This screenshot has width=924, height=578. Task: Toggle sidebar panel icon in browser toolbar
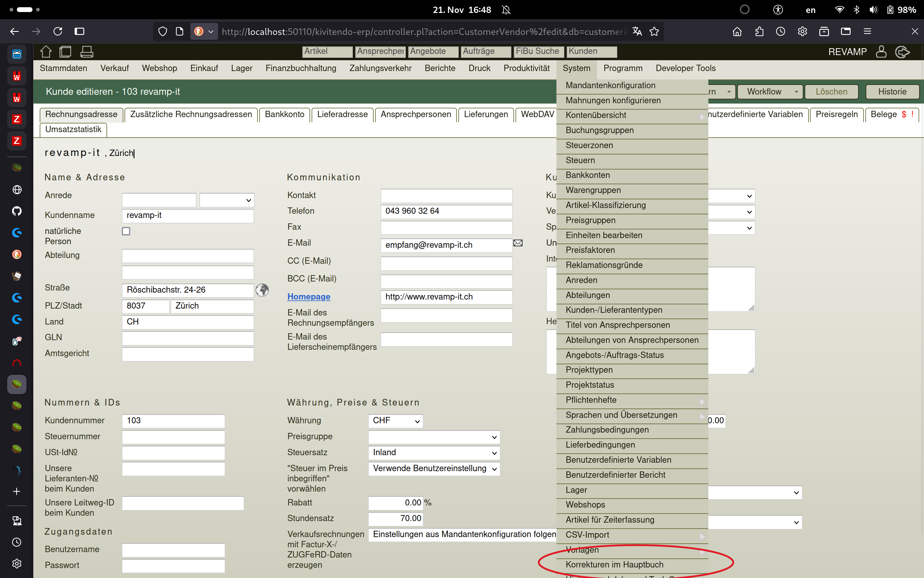point(79,31)
